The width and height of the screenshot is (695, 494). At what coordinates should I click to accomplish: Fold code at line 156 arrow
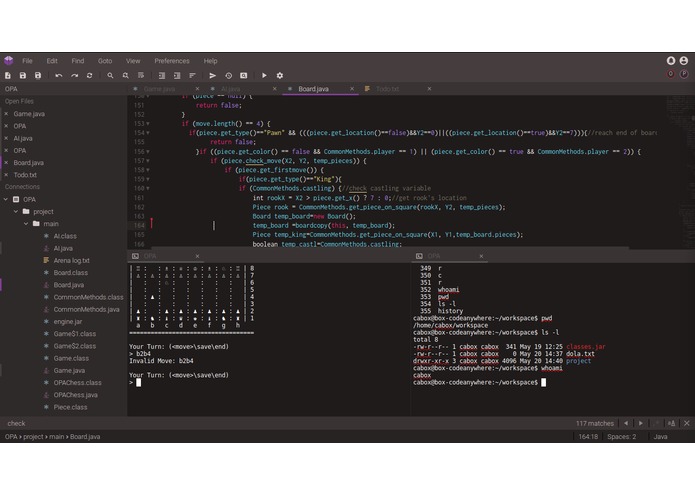[x=148, y=152]
